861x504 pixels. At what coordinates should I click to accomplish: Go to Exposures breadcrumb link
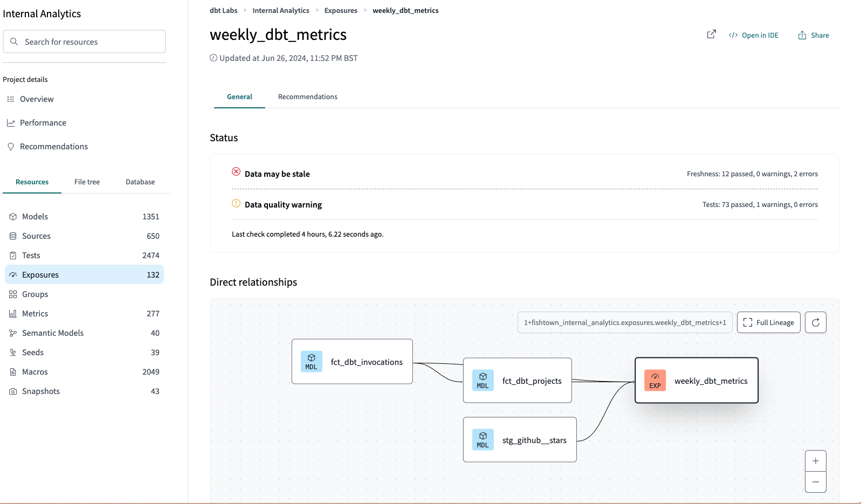tap(341, 11)
